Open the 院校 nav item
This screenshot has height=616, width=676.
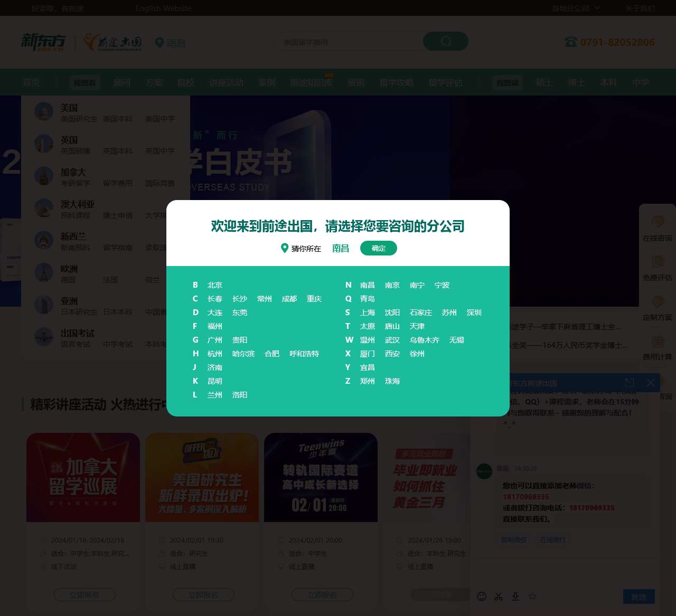click(186, 82)
